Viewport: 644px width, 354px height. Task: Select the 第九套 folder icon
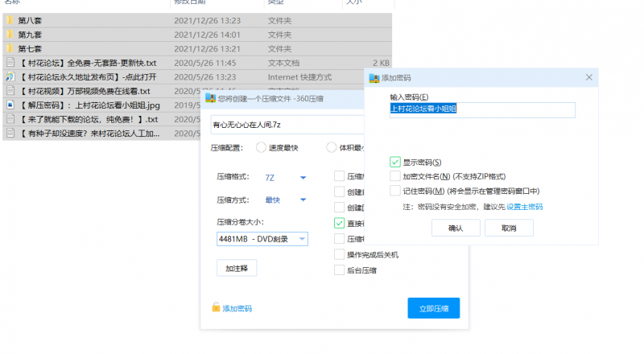pos(10,35)
